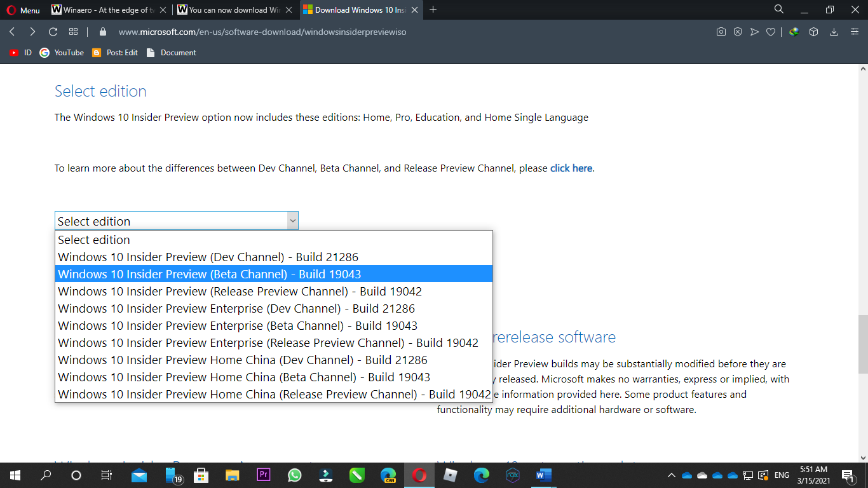Close the Winaero tab
This screenshot has width=868, height=488.
[x=163, y=10]
